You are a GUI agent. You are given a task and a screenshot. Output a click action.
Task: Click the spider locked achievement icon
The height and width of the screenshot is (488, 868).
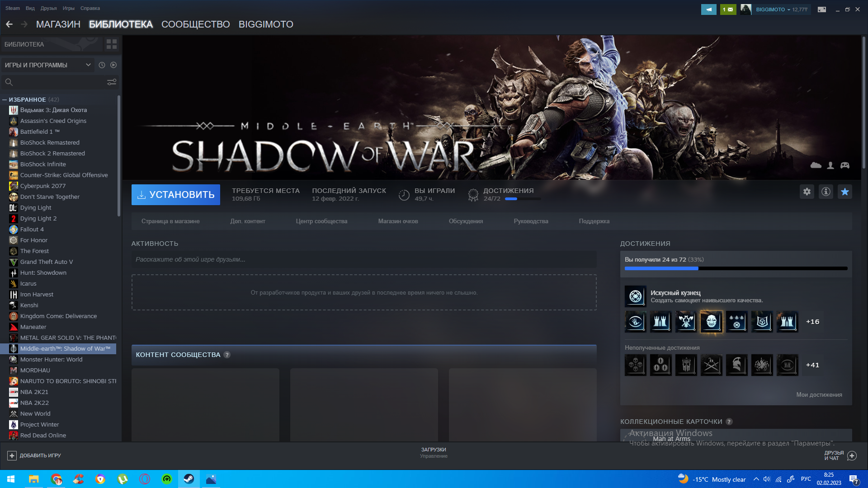(762, 365)
